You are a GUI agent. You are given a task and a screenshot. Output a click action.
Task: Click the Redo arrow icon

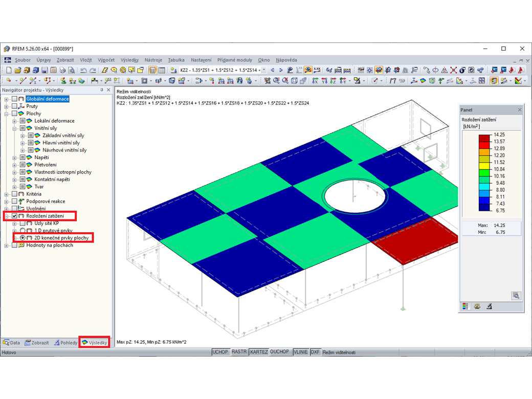pyautogui.click(x=92, y=70)
